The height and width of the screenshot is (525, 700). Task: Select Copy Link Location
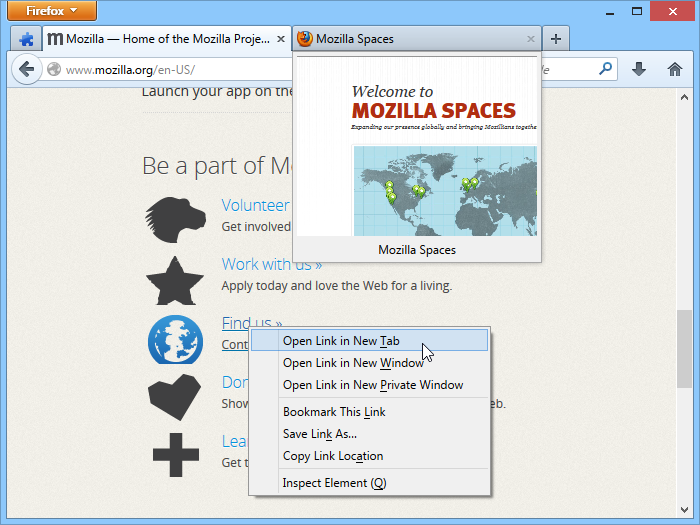click(369, 456)
